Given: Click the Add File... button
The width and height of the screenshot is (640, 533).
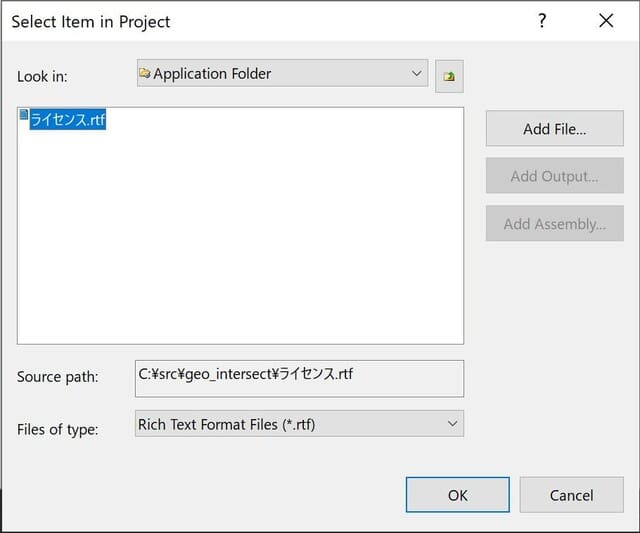Looking at the screenshot, I should 554,129.
